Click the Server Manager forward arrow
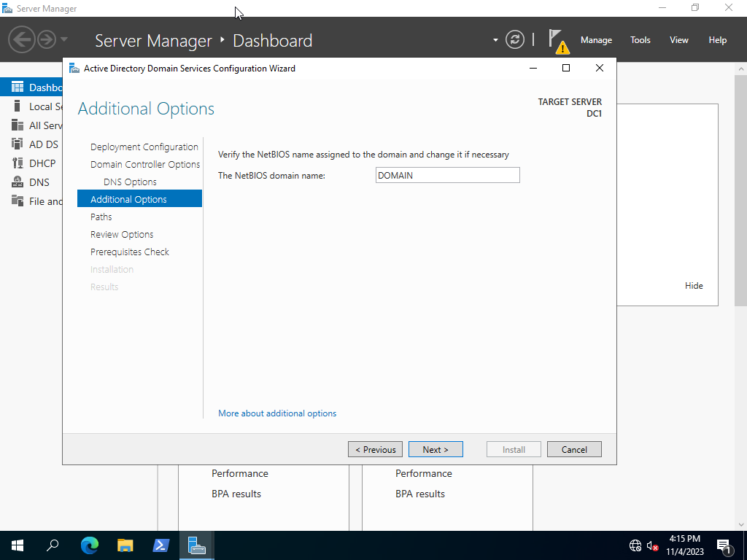This screenshot has width=747, height=560. (47, 39)
